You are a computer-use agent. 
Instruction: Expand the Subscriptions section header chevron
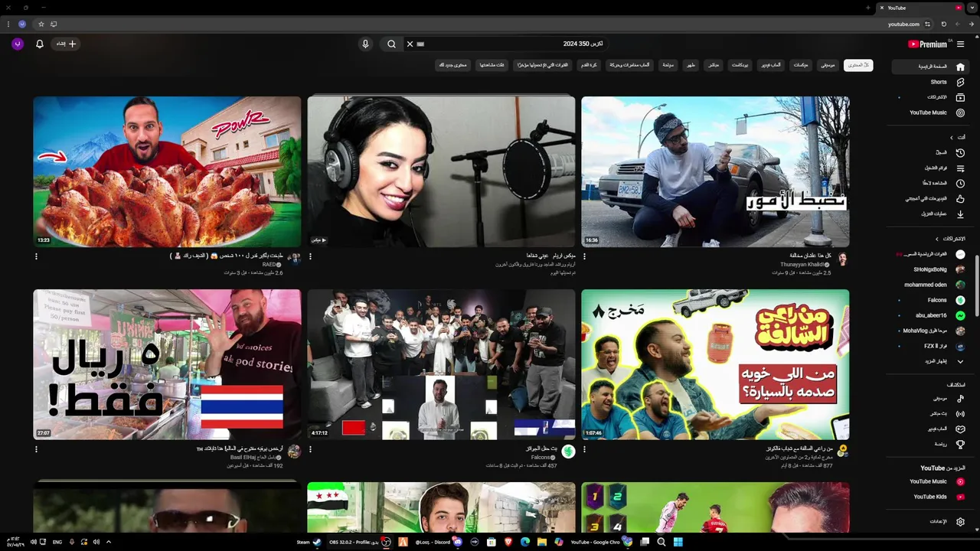936,239
